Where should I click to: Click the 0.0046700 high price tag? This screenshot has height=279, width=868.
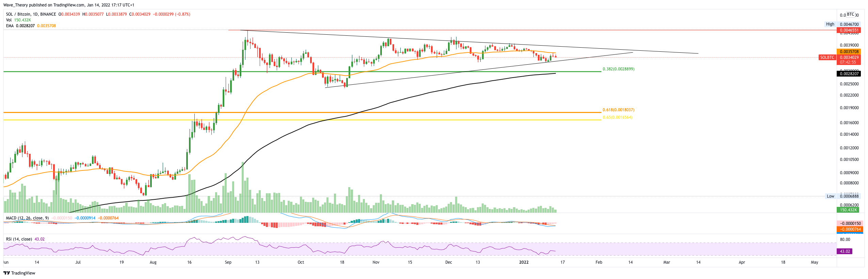pos(849,24)
